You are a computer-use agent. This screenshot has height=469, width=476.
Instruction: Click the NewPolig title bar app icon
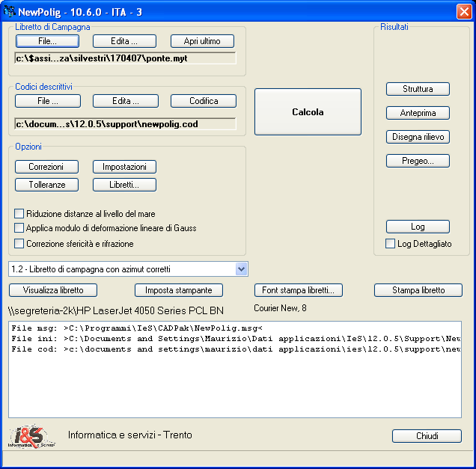[10, 10]
